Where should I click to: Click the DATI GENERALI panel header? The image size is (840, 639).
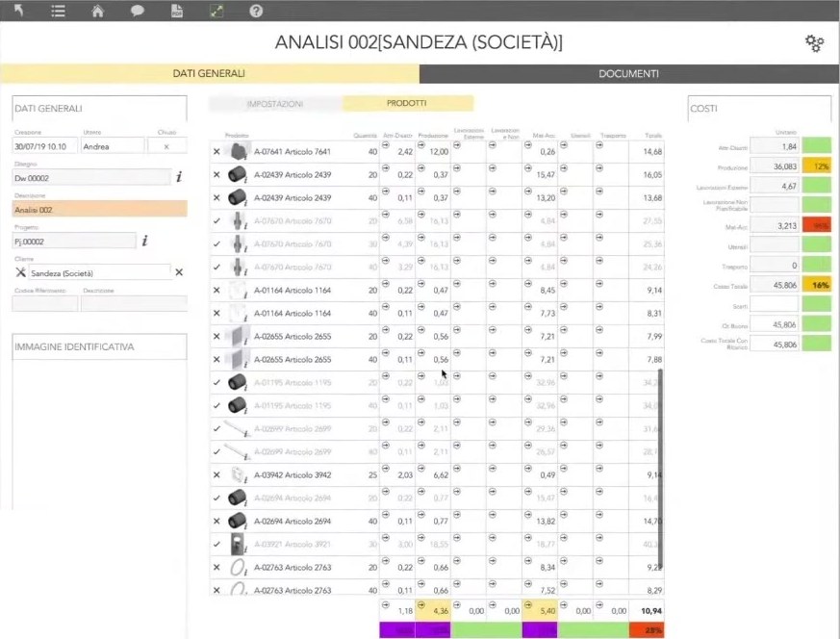[100, 108]
